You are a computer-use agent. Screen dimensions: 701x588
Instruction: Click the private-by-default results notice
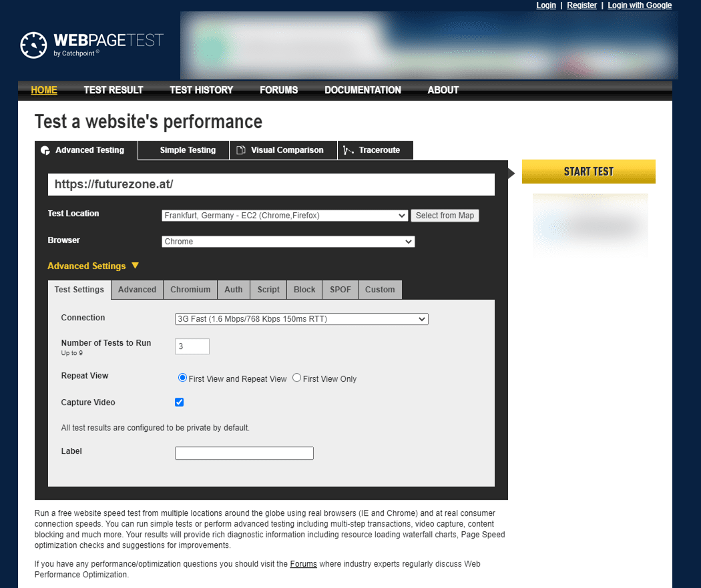156,428
